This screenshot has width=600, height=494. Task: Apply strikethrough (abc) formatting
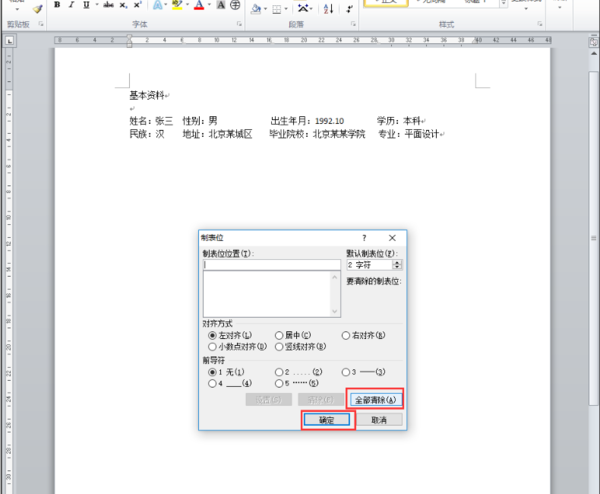108,5
